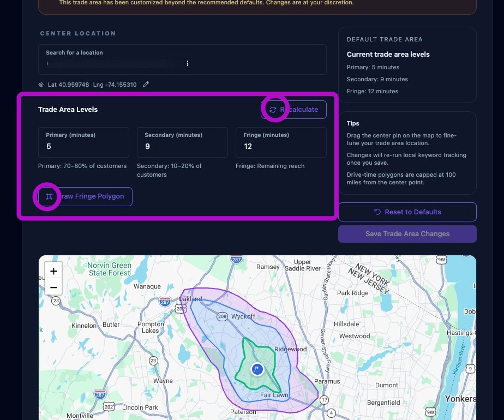Focus the Search for a location field
Screen dimensions: 504x420
tap(182, 59)
